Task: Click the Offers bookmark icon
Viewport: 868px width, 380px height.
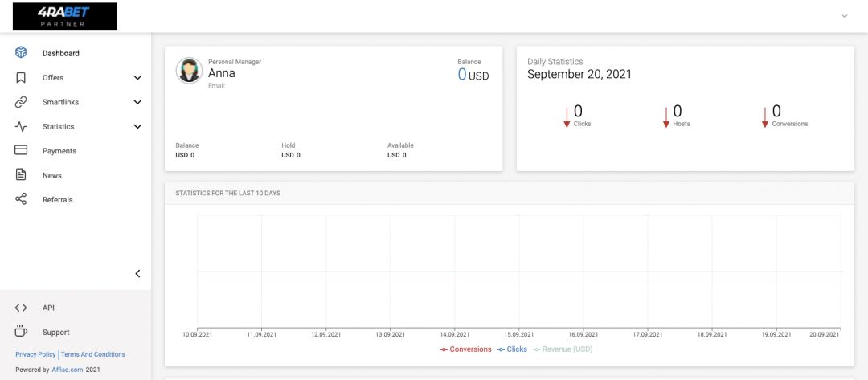Action: click(21, 78)
